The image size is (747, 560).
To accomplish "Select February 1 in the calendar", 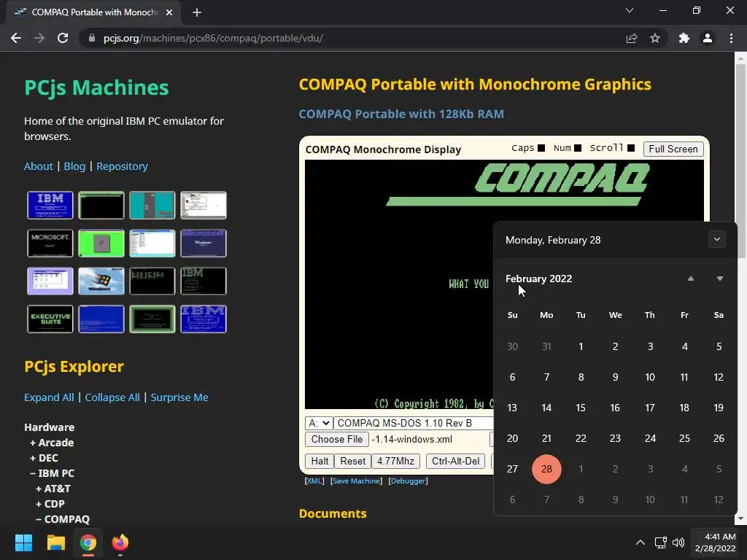I will click(x=581, y=346).
